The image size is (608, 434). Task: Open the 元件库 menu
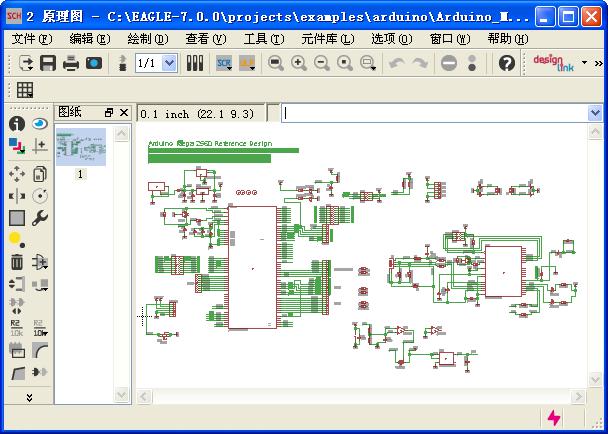click(x=327, y=39)
